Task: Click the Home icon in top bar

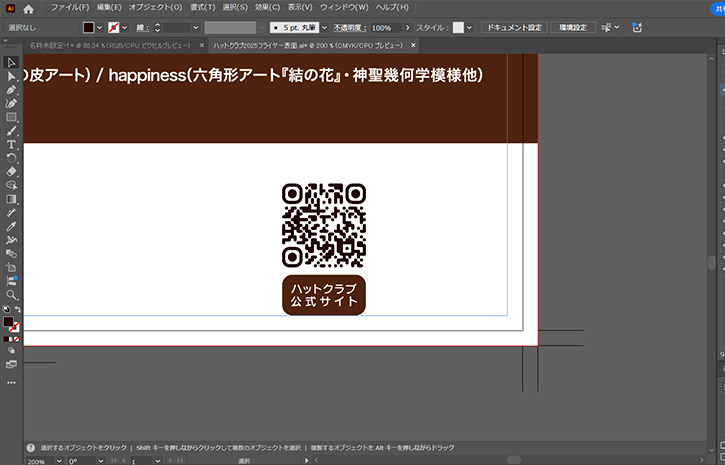Action: point(28,8)
